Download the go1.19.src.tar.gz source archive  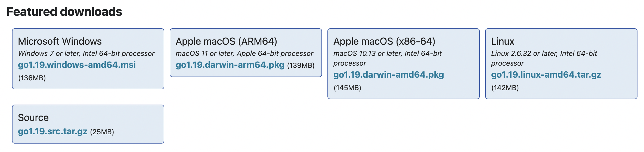(52, 131)
